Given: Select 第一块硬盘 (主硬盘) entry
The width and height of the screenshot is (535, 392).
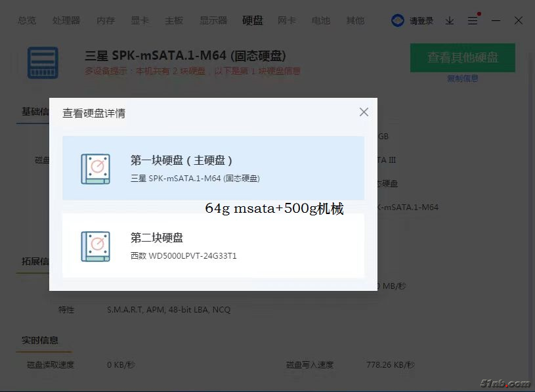Looking at the screenshot, I should tap(213, 168).
